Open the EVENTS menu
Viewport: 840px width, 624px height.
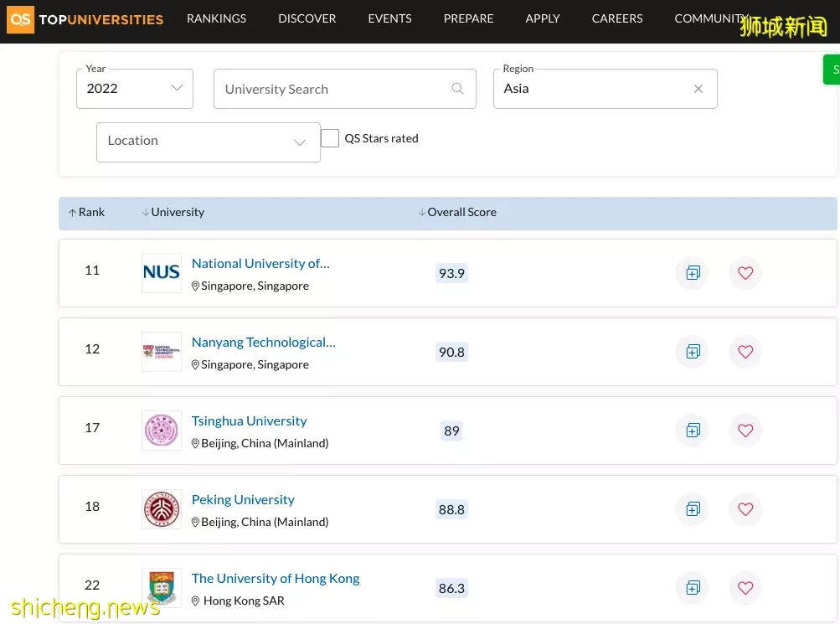[x=389, y=18]
